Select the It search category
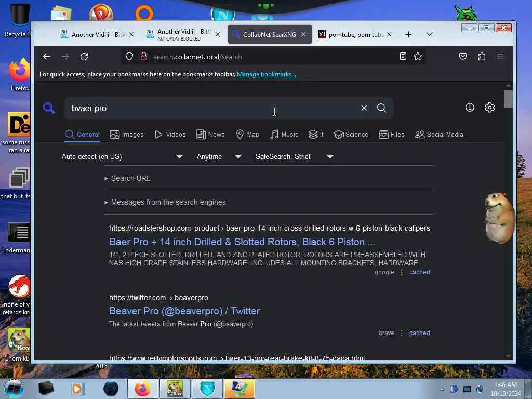This screenshot has height=399, width=532. point(315,135)
